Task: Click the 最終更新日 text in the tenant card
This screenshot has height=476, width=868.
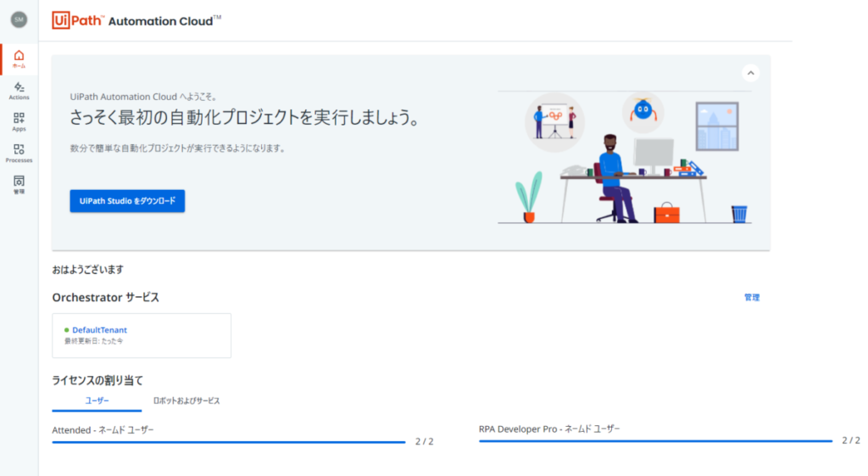Action: coord(93,341)
